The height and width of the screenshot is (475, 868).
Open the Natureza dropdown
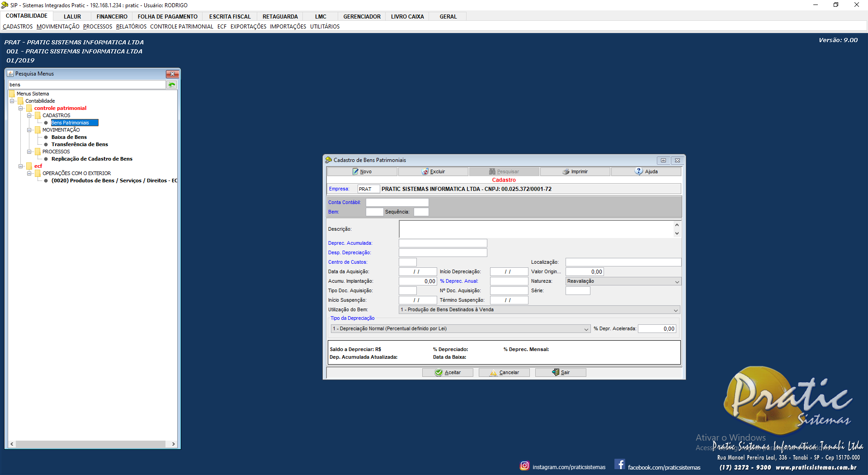(677, 282)
